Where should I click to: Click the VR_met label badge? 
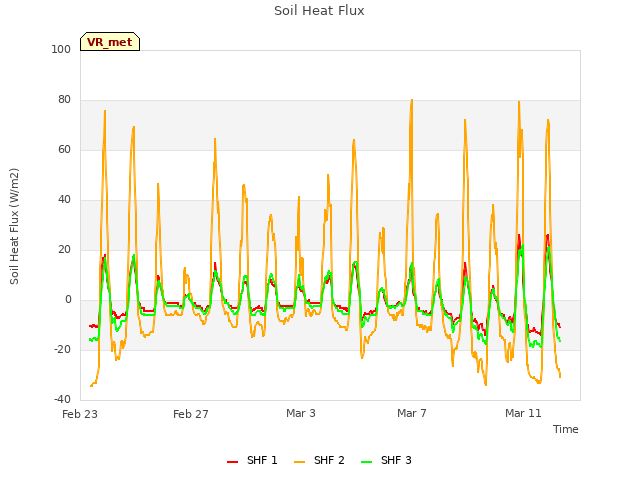[110, 42]
